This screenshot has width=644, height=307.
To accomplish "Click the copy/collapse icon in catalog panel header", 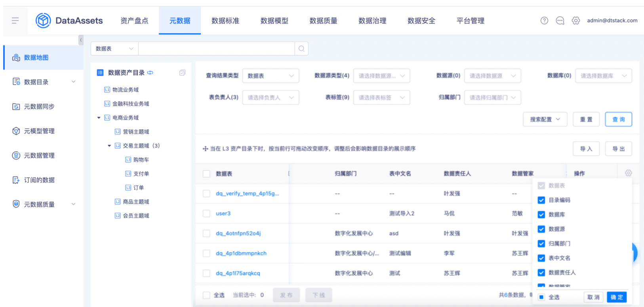I will [x=182, y=73].
